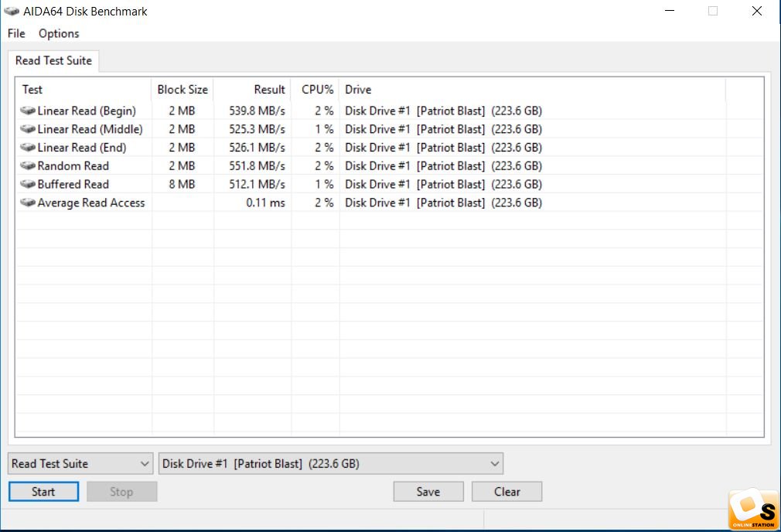Select the Linear Read (End) drive icon
Screen dimensions: 781x532
point(28,148)
